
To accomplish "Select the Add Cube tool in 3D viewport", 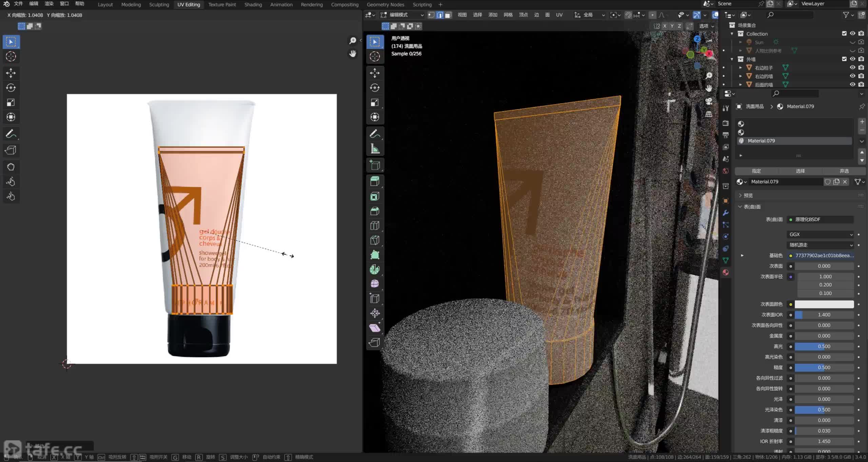I will (375, 165).
